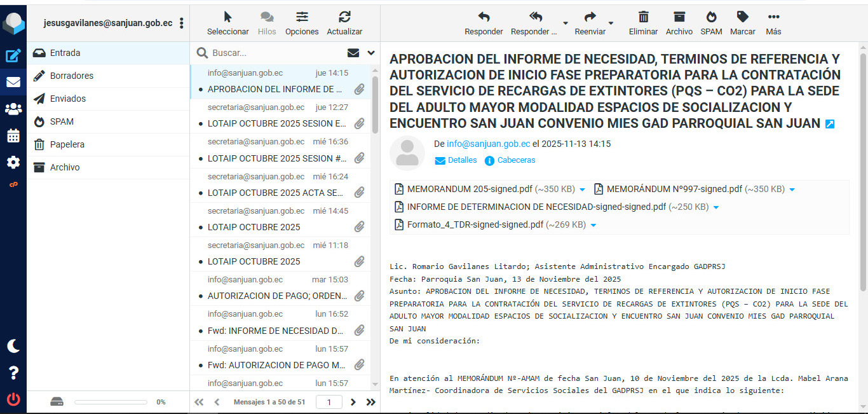Viewport: 868px width, 414px height.
Task: Click the red logout power icon
Action: click(13, 399)
